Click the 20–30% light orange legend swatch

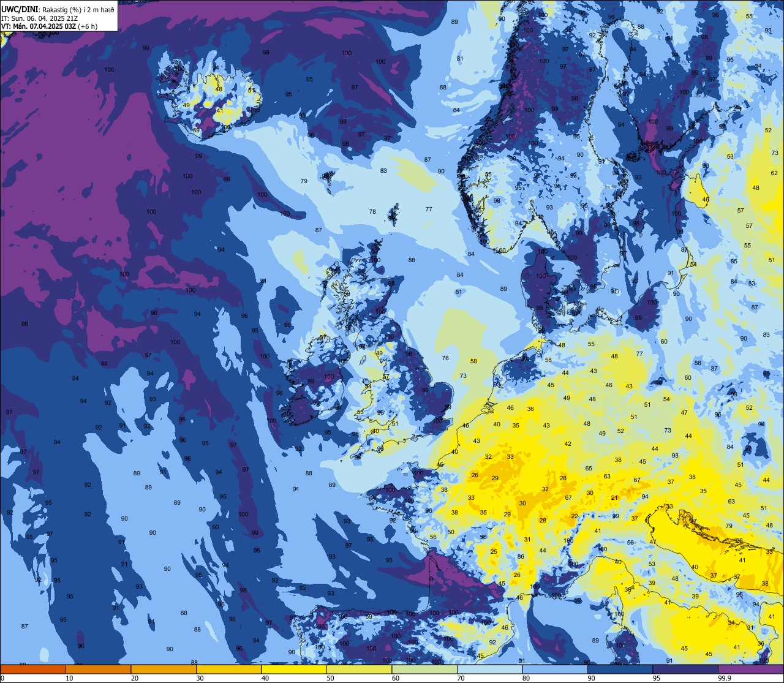164,669
